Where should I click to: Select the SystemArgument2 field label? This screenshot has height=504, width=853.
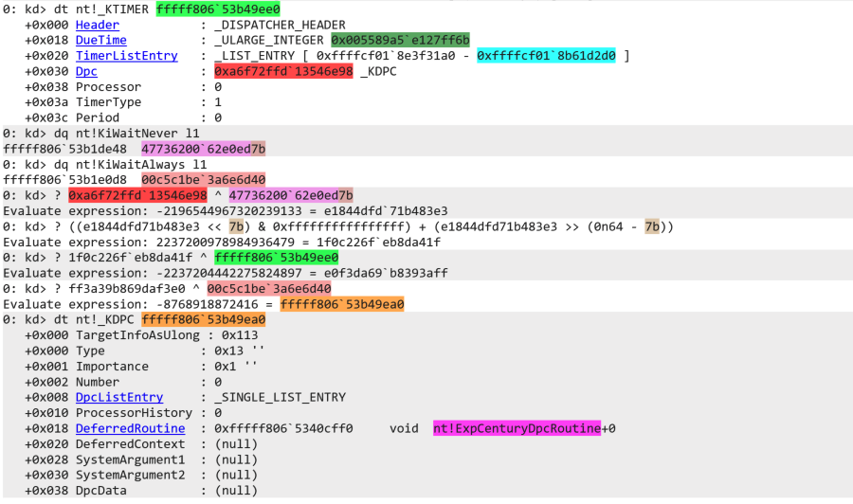[x=130, y=476]
